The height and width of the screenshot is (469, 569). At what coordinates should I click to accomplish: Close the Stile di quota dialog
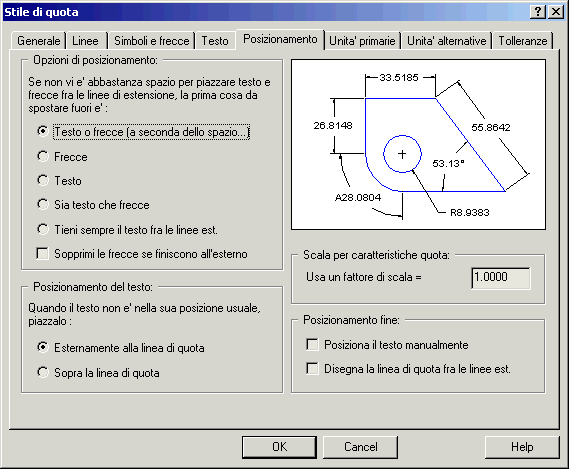(x=556, y=12)
